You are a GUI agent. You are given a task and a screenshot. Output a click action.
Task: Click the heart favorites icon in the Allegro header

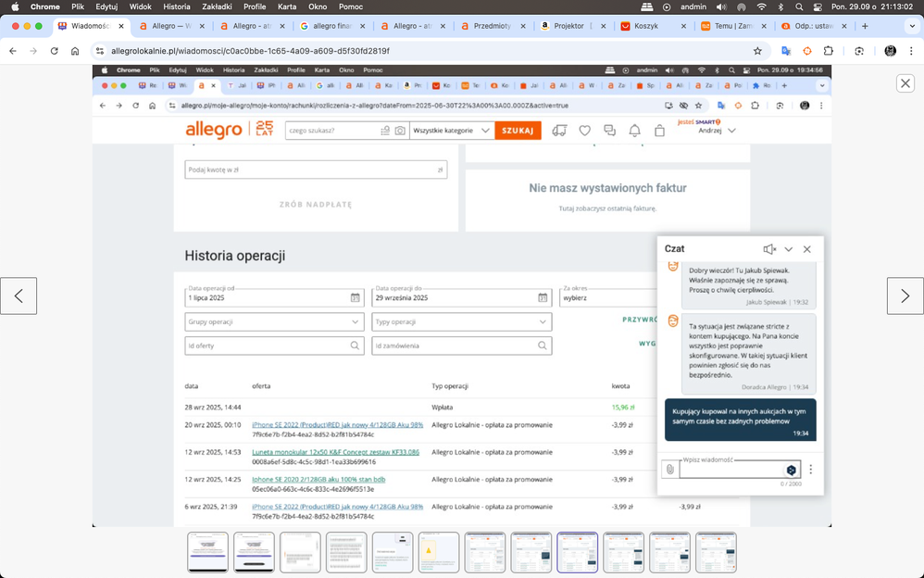pos(584,131)
